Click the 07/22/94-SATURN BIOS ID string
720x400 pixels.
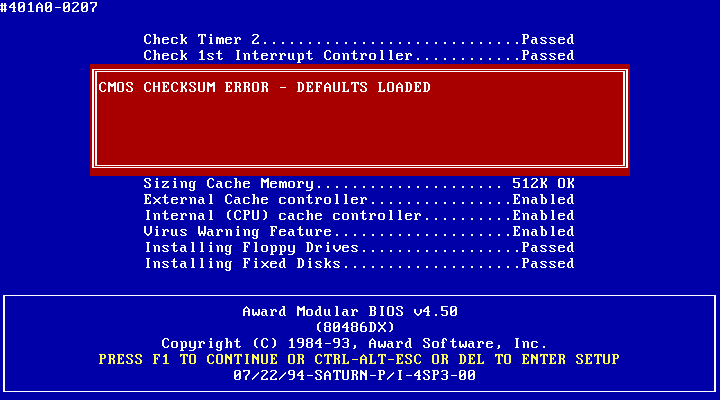353,376
